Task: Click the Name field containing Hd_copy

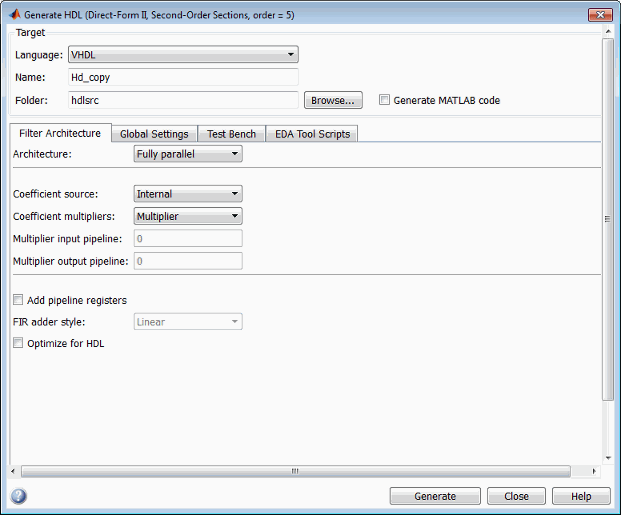Action: (x=183, y=77)
